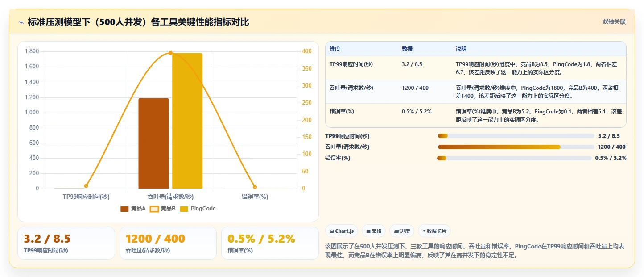Click the Chart.js tag
Screen dimensions: 644x277
click(x=342, y=231)
